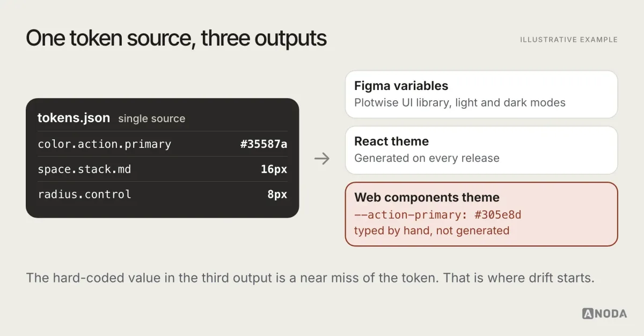Click the caption sentence about drift

[x=310, y=279]
